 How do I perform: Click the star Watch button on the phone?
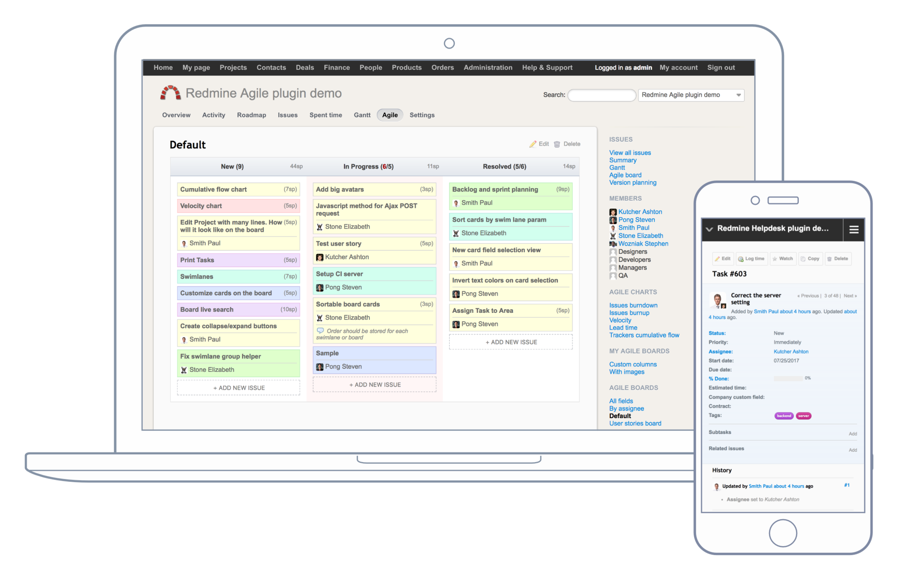tap(783, 258)
